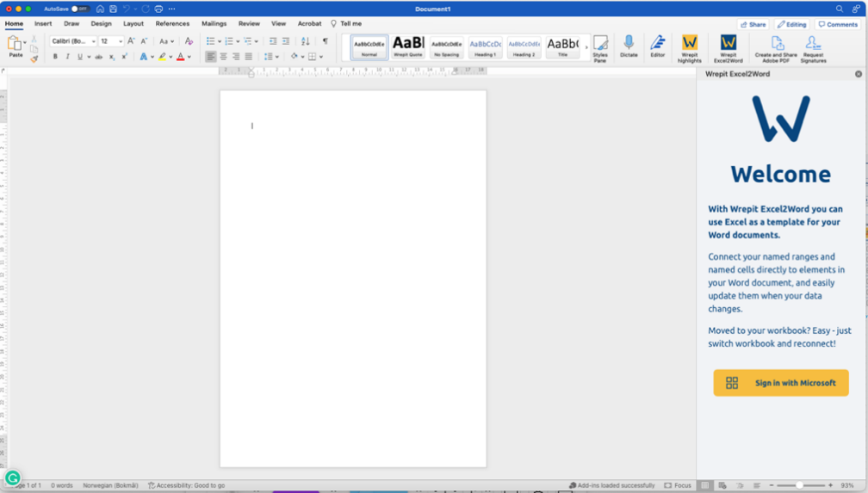The image size is (868, 493).
Task: Increase the paragraph indent
Action: [286, 41]
